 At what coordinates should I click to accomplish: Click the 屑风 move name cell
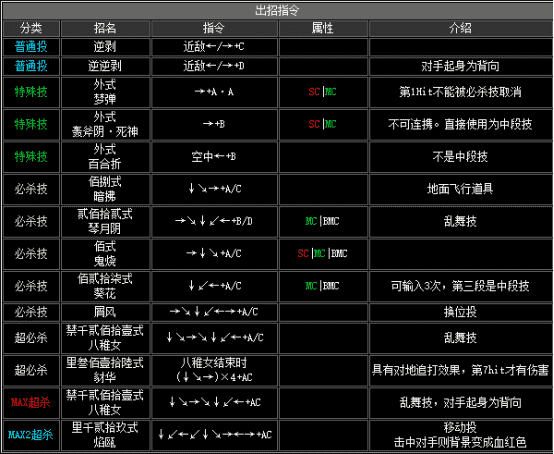click(x=105, y=312)
